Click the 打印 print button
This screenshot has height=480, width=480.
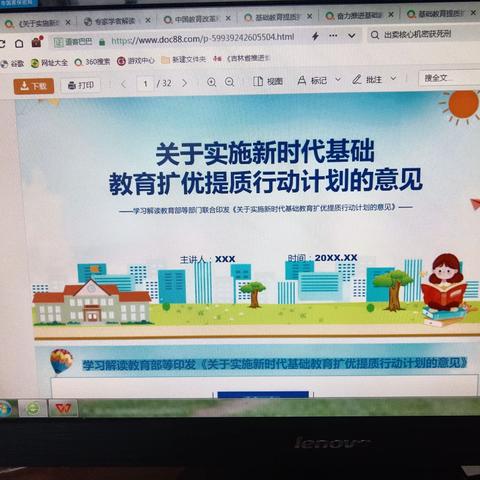81,86
